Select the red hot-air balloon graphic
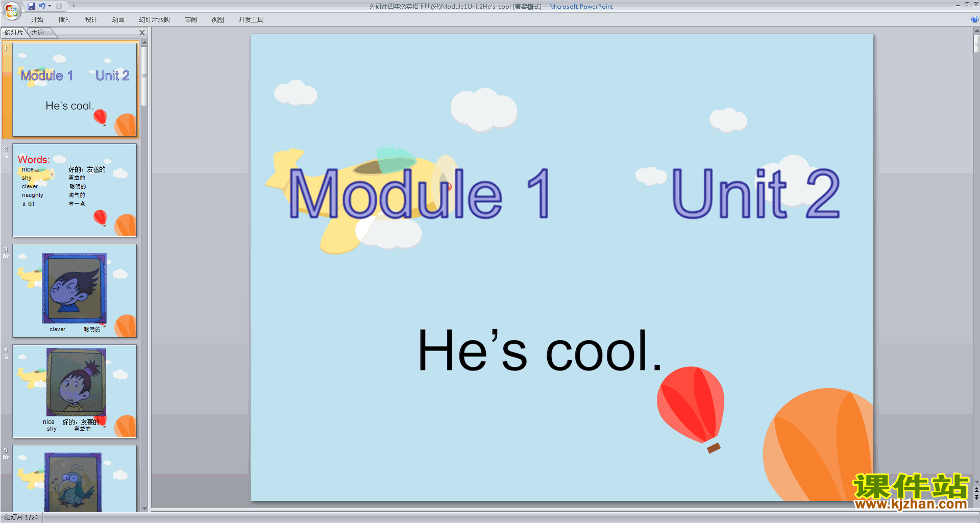 [x=692, y=409]
